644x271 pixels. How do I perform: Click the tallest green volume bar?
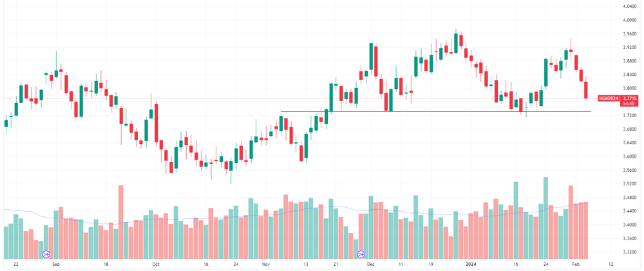[x=546, y=218]
